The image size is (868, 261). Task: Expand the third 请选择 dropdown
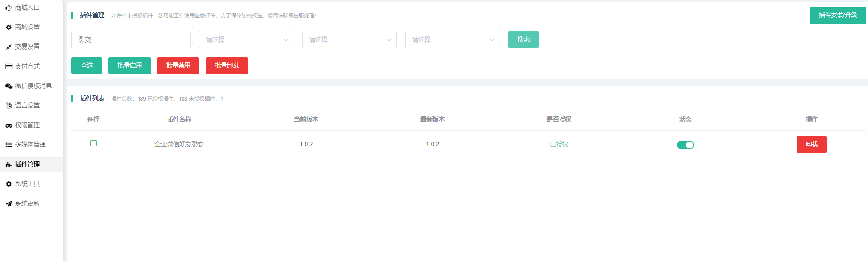tap(452, 40)
